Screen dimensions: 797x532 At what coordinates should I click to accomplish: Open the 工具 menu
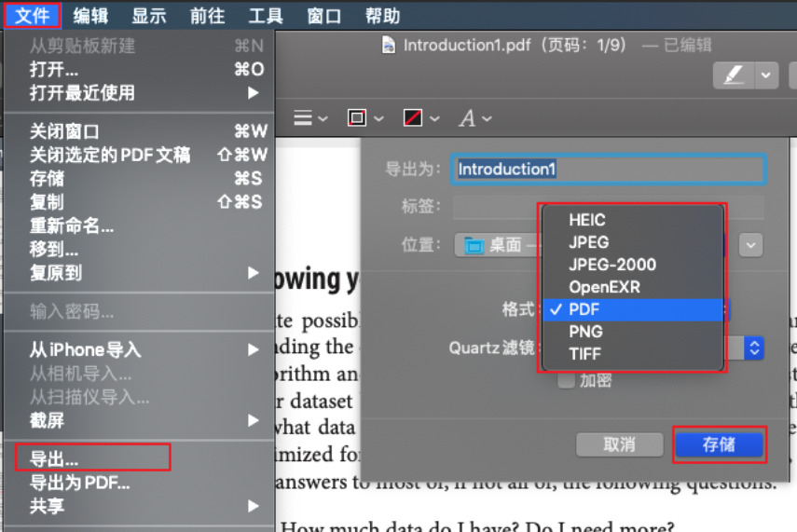(266, 16)
